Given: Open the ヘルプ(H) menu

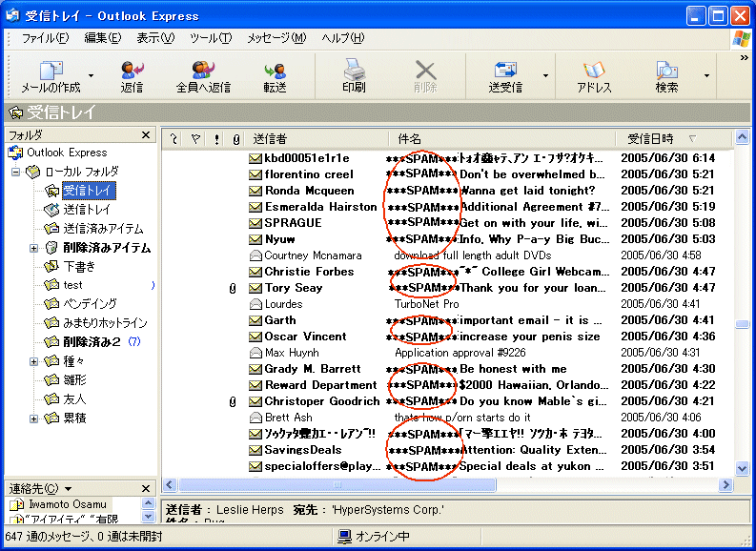Looking at the screenshot, I should [343, 38].
